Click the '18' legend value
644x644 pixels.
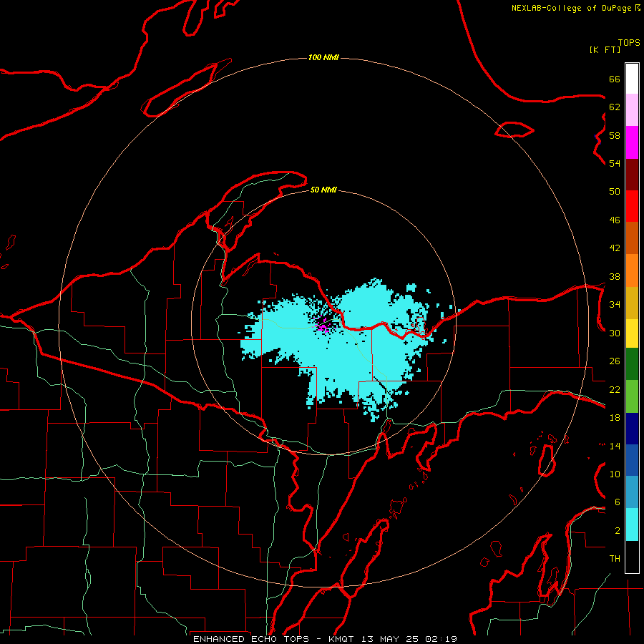pyautogui.click(x=615, y=418)
